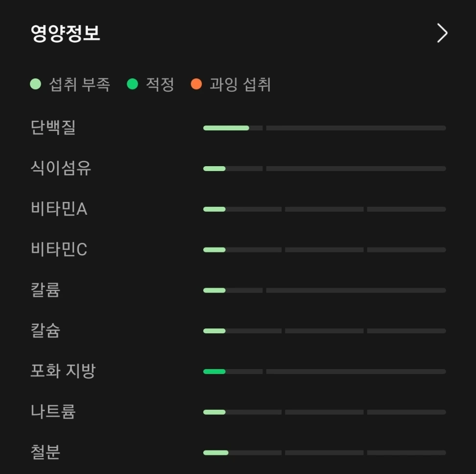
Task: Select the 단백질 nutrient label
Action: coord(53,127)
